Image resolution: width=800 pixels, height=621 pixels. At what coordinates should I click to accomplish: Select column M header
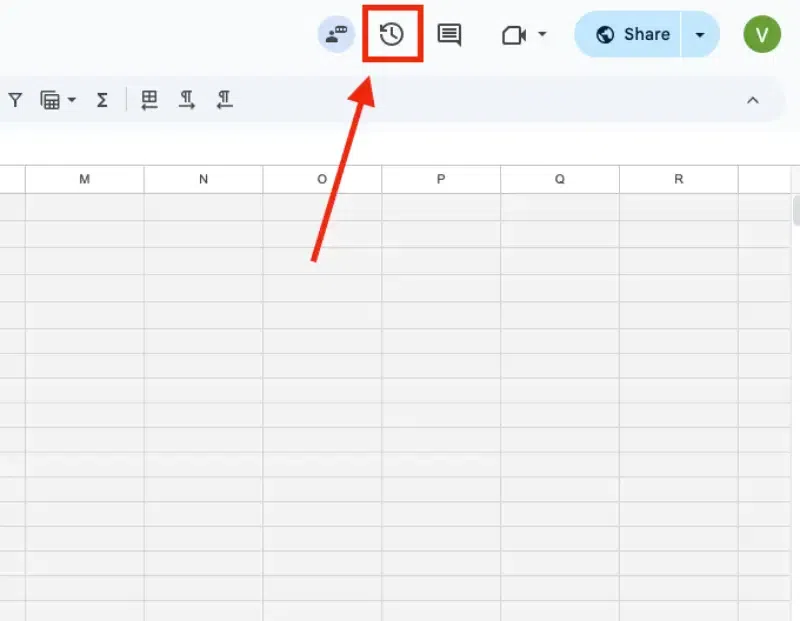tap(85, 179)
